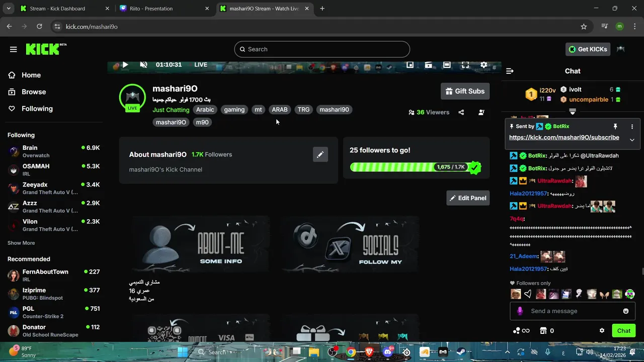Open the clip creation icon in player
The height and width of the screenshot is (362, 644).
[428, 65]
